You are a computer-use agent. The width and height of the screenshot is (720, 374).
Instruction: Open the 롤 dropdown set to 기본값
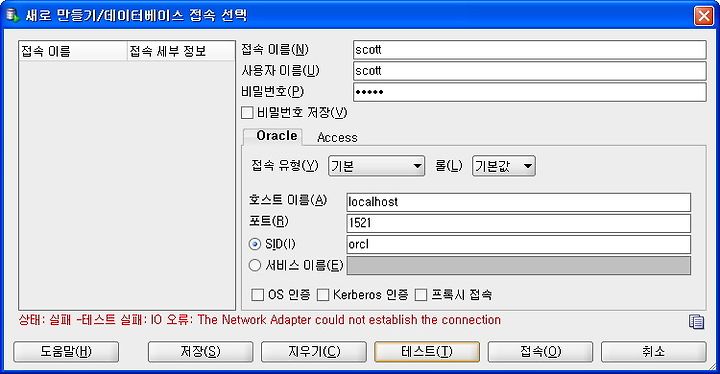coord(504,166)
